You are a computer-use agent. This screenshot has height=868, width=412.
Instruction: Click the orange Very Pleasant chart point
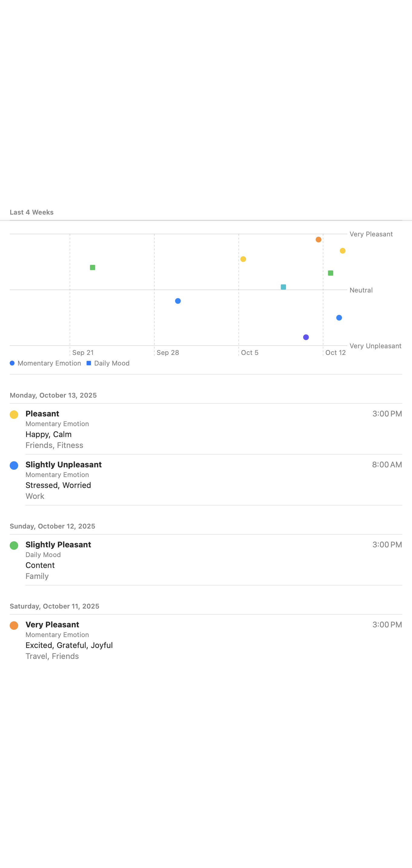318,239
